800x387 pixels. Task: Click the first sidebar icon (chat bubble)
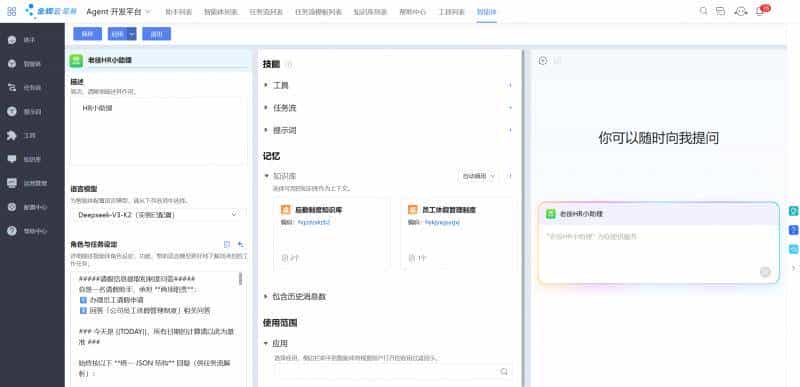pyautogui.click(x=12, y=40)
